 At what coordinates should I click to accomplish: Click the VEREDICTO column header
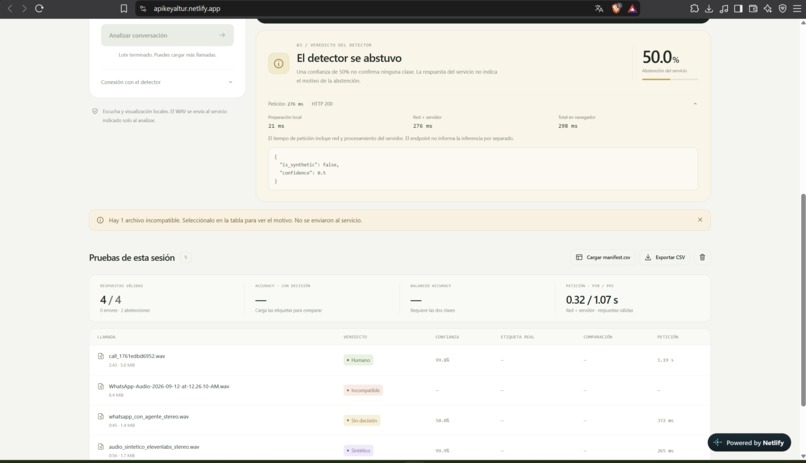pyautogui.click(x=355, y=337)
